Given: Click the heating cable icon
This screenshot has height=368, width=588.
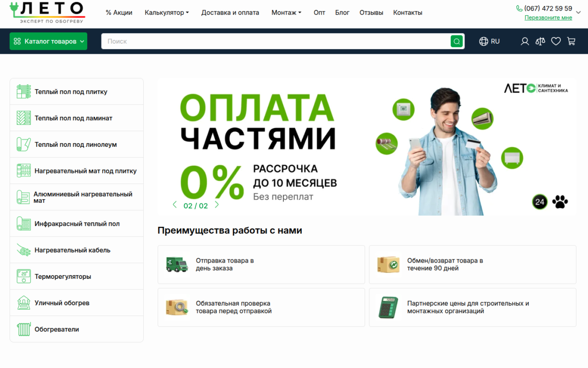Looking at the screenshot, I should tap(23, 250).
